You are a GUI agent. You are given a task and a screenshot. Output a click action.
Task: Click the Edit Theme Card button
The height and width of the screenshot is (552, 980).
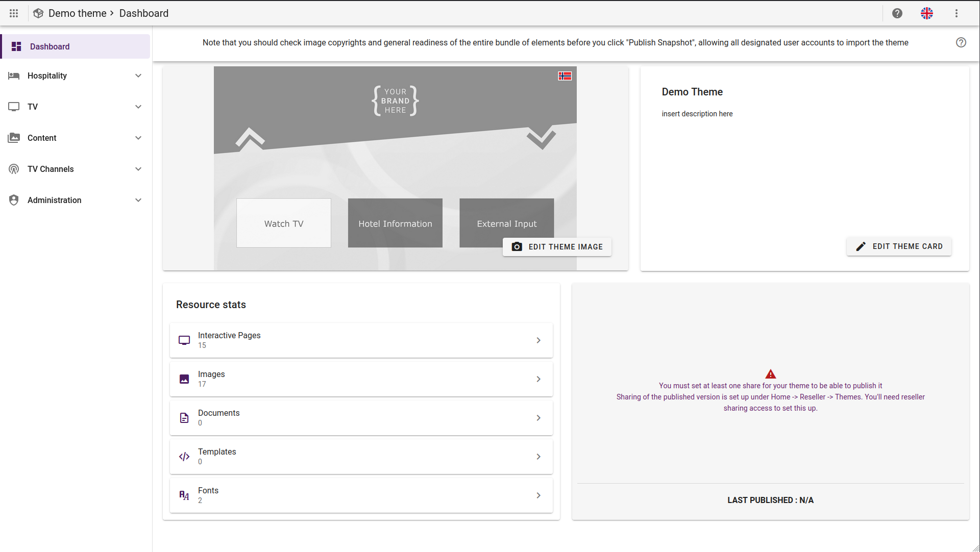899,246
